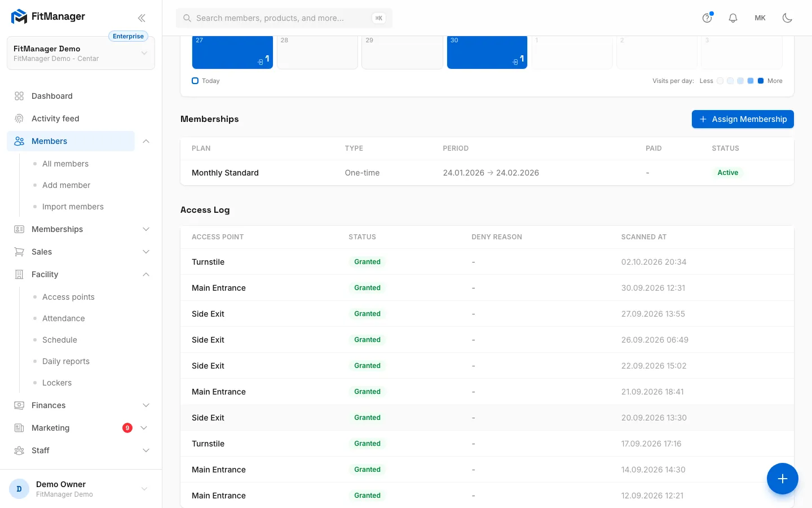Go to All members
This screenshot has width=812, height=508.
click(65, 164)
